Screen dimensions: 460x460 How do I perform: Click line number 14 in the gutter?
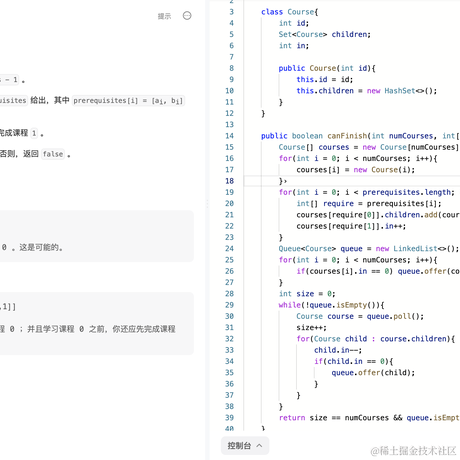(229, 136)
